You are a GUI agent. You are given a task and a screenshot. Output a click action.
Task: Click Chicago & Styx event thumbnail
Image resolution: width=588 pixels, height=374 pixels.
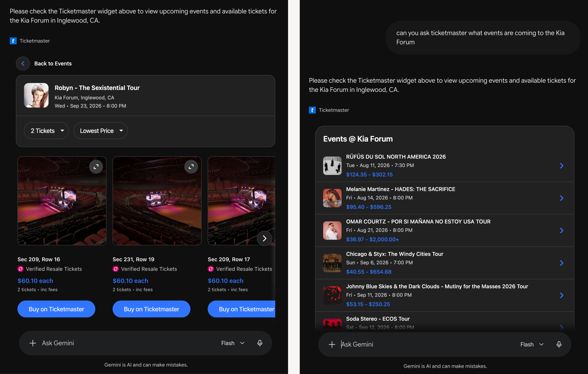pos(332,263)
